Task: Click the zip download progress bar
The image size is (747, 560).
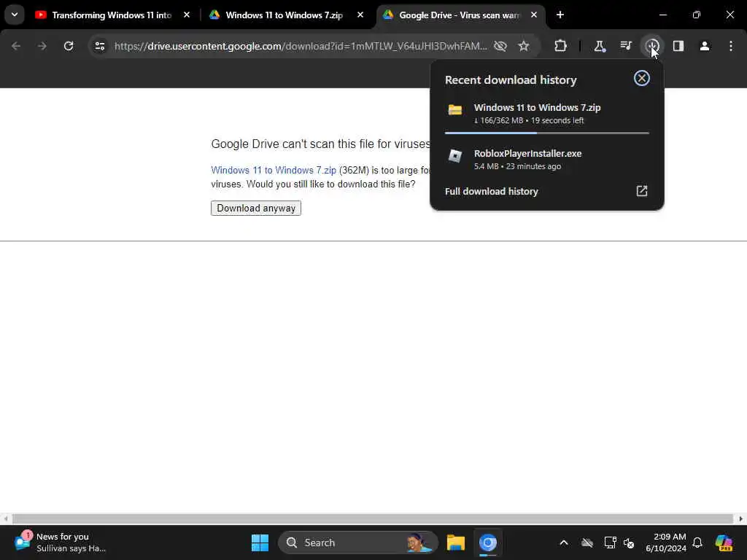Action: (x=547, y=133)
